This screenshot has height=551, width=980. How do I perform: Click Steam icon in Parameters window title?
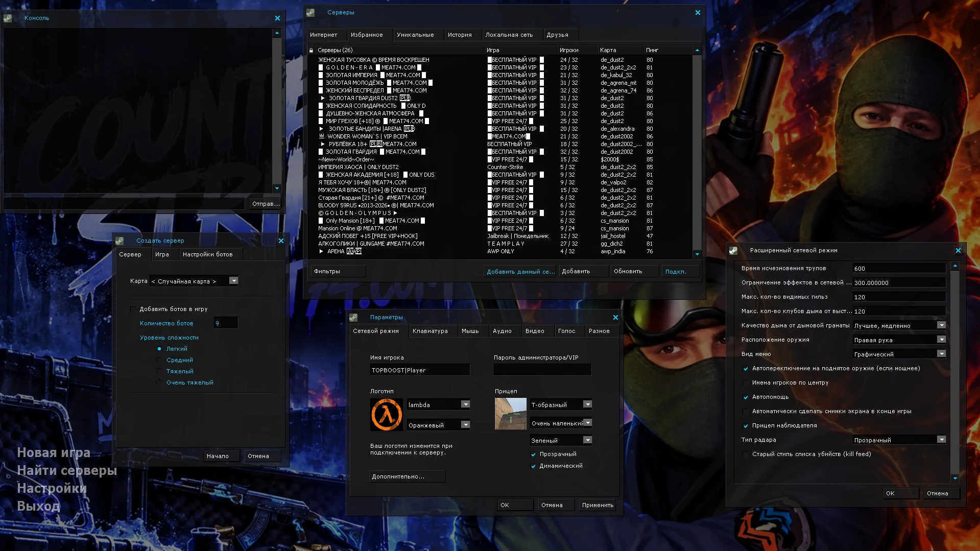(x=353, y=317)
